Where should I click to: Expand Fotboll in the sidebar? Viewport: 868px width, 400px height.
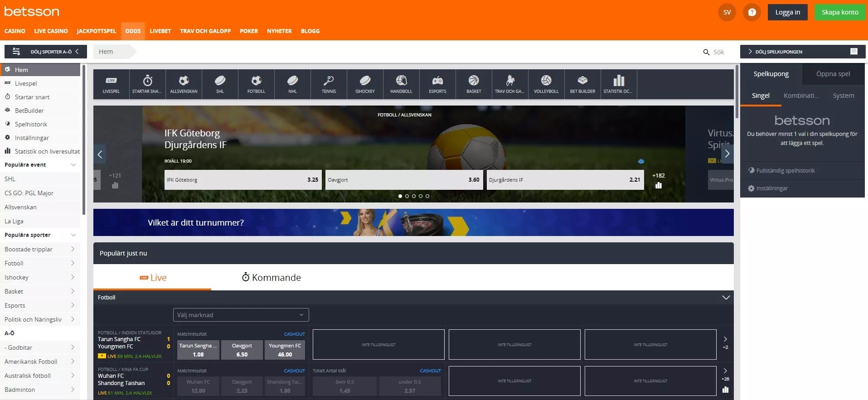[x=73, y=263]
